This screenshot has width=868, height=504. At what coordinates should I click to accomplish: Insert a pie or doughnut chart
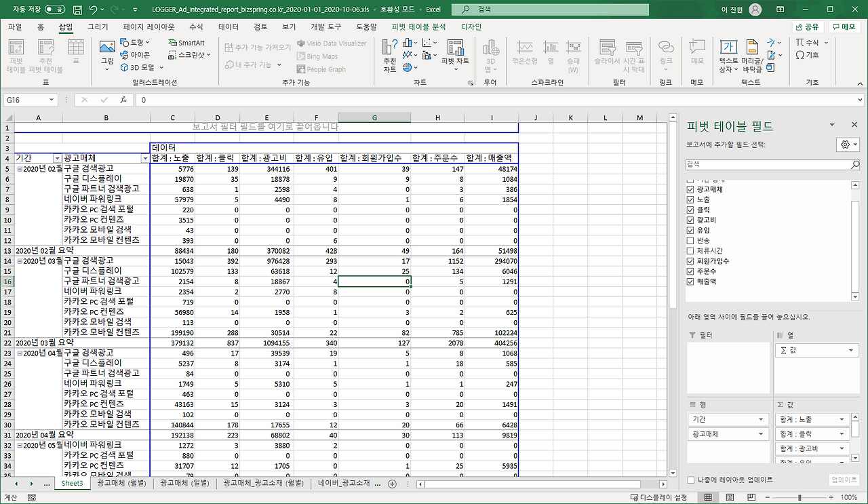pos(410,67)
